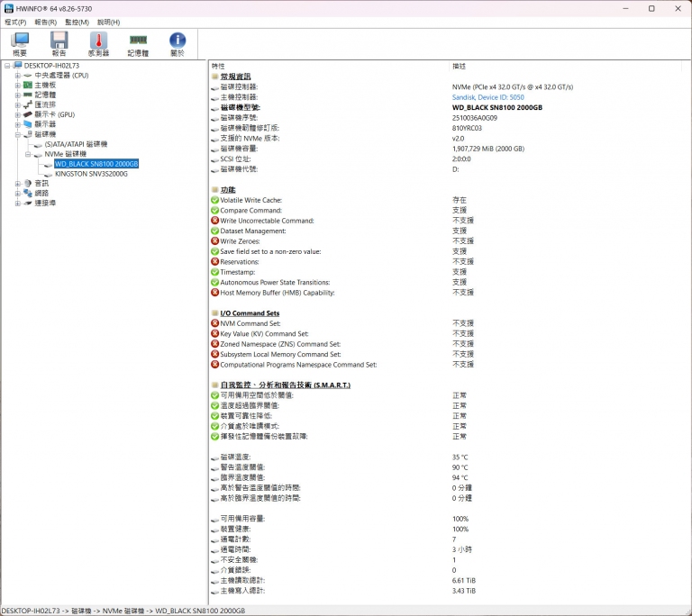The image size is (692, 616).
Task: Click capacity value 1,907,729 MiB (2000 GB)
Action: pyautogui.click(x=488, y=149)
